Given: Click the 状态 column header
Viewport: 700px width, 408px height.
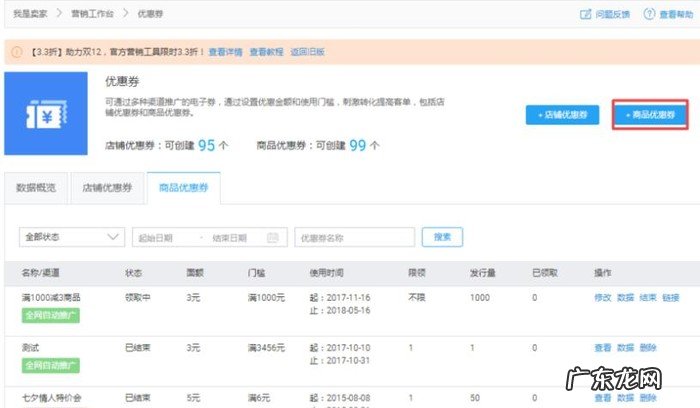Looking at the screenshot, I should [x=133, y=273].
